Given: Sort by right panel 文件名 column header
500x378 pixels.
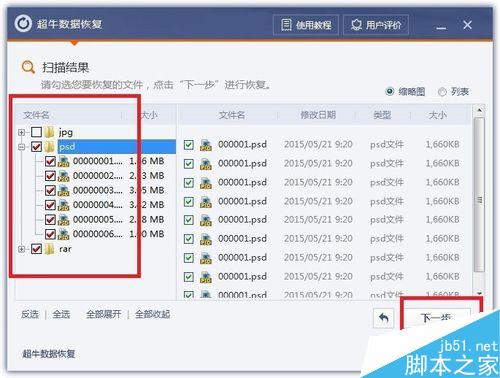Looking at the screenshot, I should 232,115.
